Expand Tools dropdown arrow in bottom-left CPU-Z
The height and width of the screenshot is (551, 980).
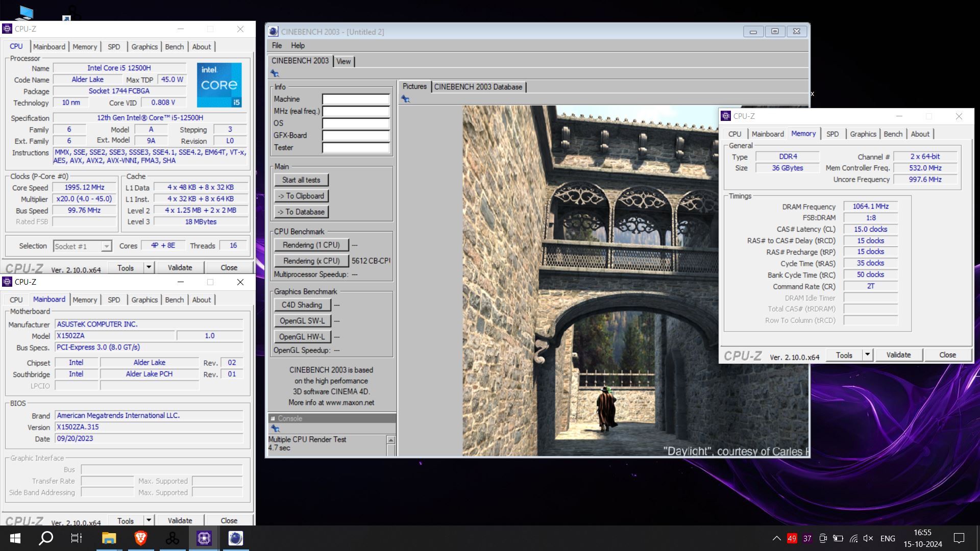pyautogui.click(x=149, y=520)
